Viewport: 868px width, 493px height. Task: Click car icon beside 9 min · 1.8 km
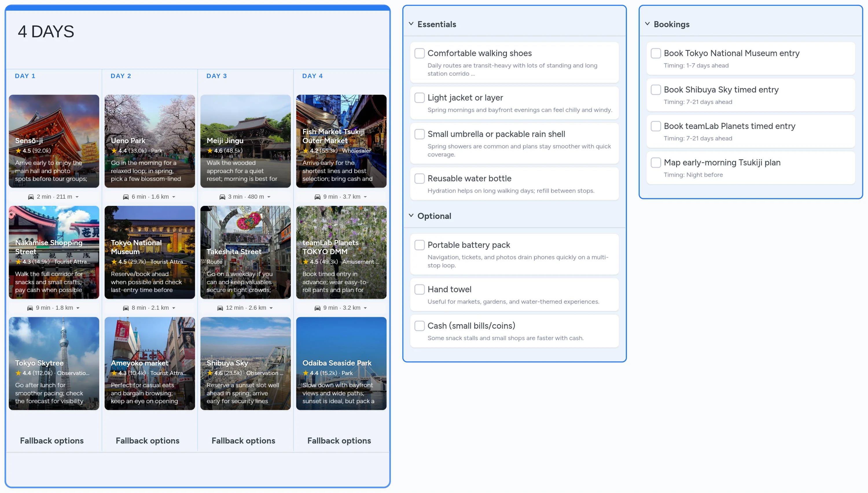pos(30,308)
